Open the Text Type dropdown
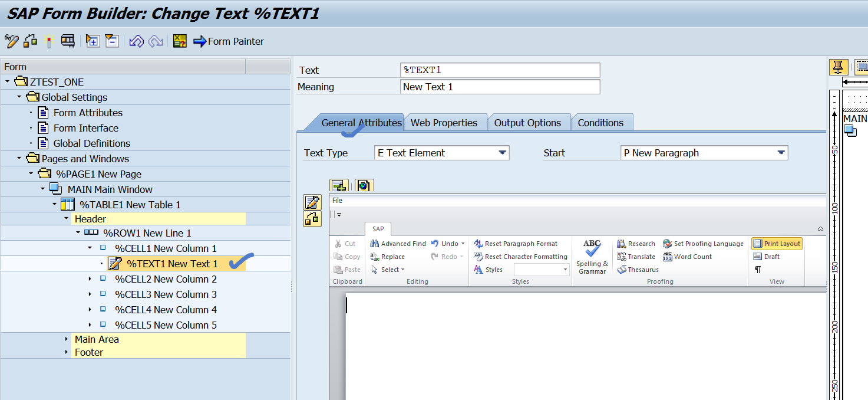 coord(503,153)
